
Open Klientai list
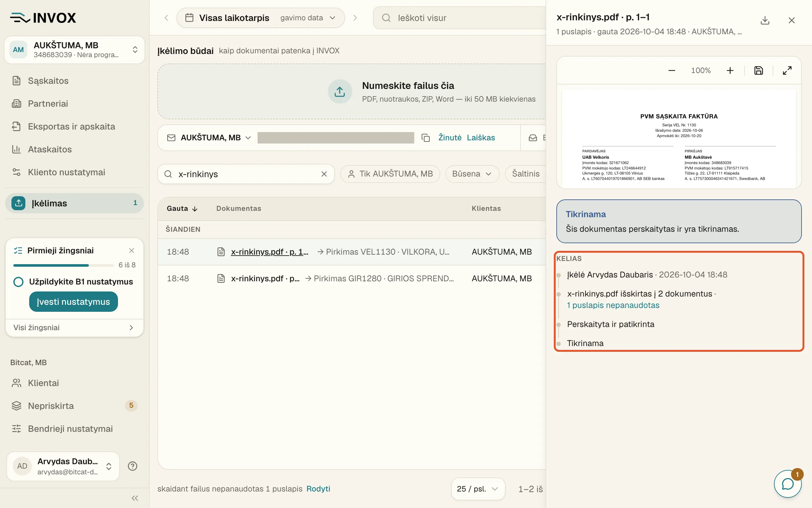[x=75, y=383]
